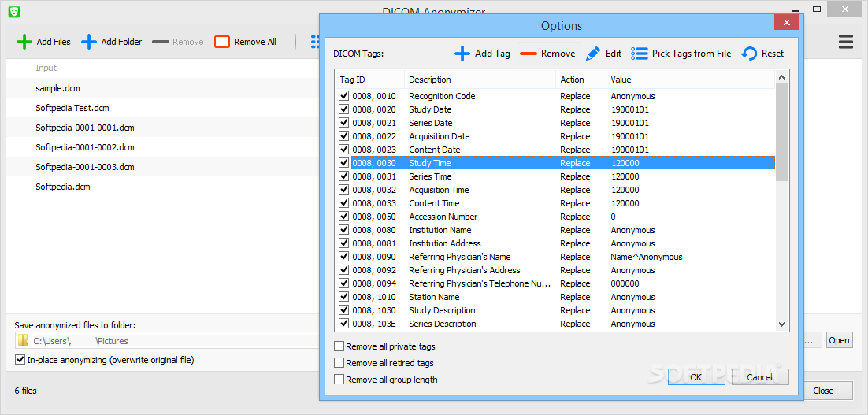
Task: Open the main window hamburger menu
Action: pos(845,42)
